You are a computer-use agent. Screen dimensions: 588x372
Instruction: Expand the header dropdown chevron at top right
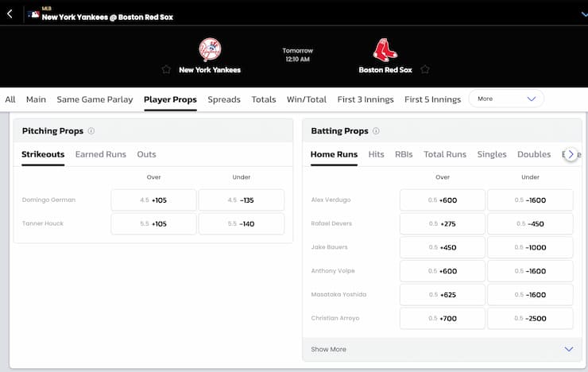pyautogui.click(x=584, y=14)
